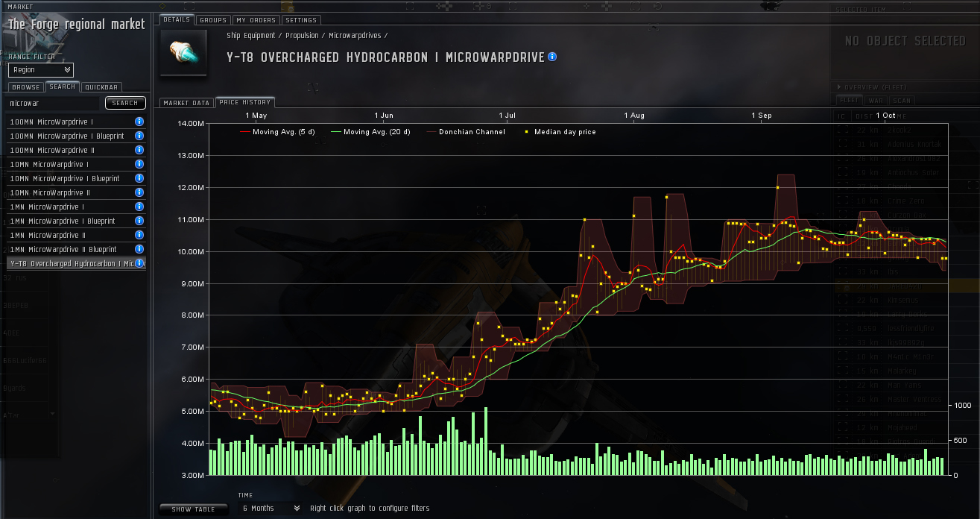
Task: Switch Overview window to War tab
Action: pos(876,100)
